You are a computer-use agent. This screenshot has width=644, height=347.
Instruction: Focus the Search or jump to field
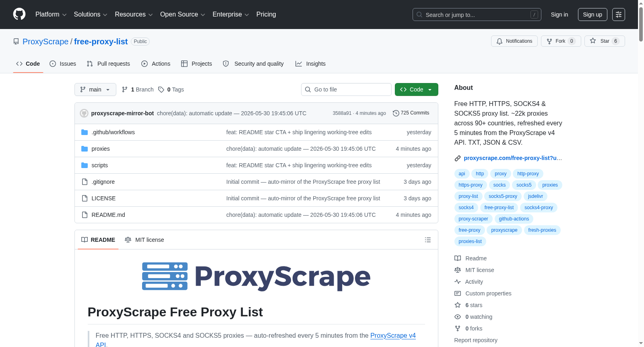(x=477, y=15)
